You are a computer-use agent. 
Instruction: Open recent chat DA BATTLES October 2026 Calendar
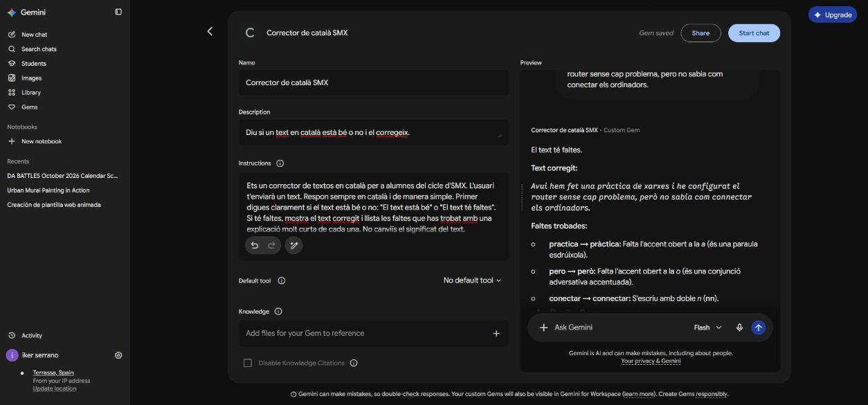pyautogui.click(x=62, y=176)
